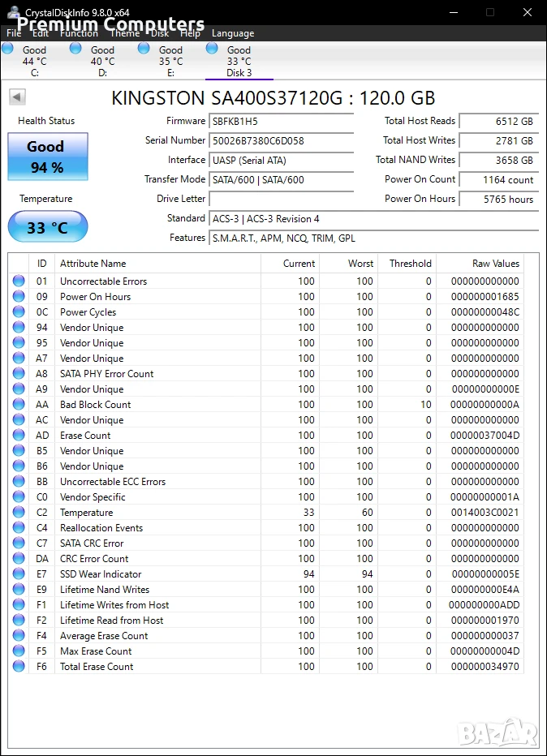This screenshot has width=547, height=756.
Task: Click the Attribute Name column header
Action: coord(157,264)
